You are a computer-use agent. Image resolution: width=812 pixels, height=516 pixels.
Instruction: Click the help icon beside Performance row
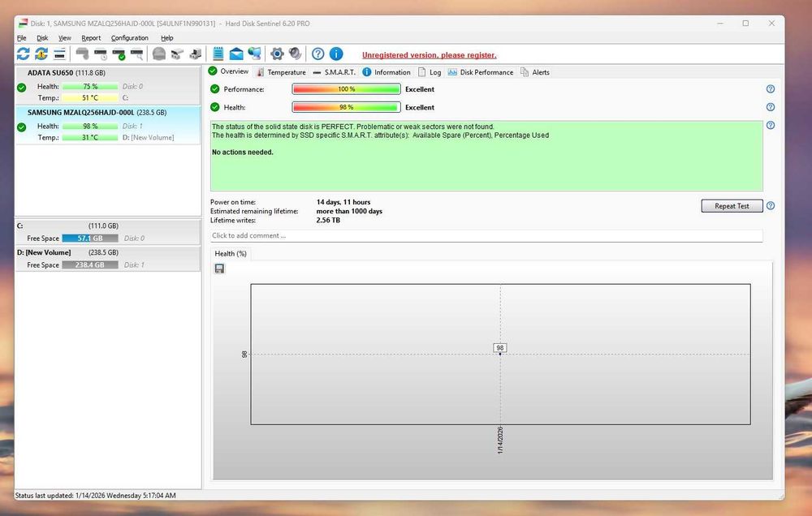click(771, 89)
